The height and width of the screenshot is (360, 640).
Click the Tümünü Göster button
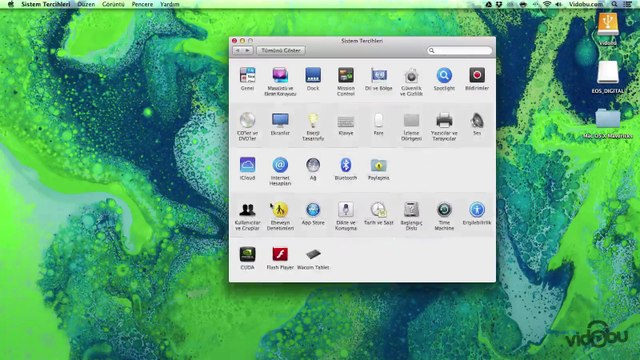(x=281, y=50)
